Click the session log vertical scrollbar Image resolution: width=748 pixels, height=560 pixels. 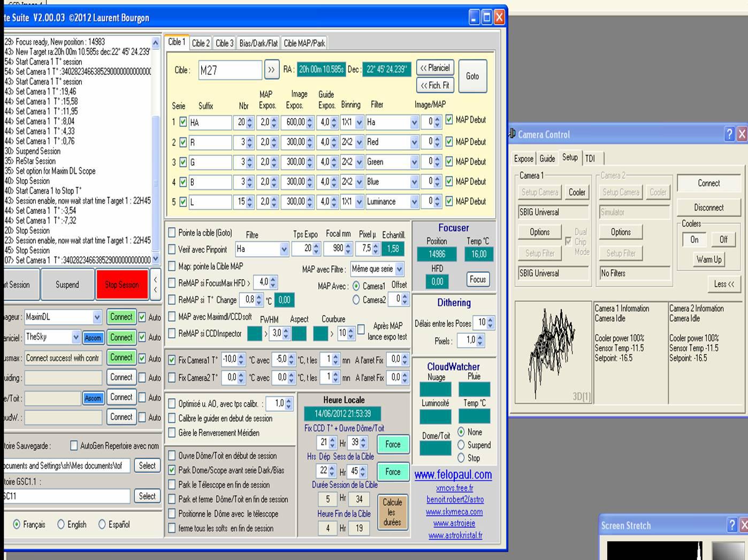point(156,151)
